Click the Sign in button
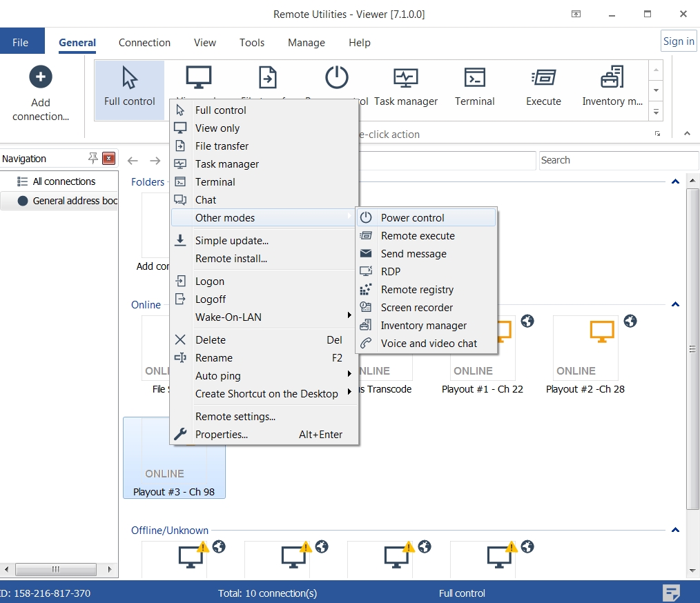This screenshot has height=603, width=700. (x=678, y=41)
